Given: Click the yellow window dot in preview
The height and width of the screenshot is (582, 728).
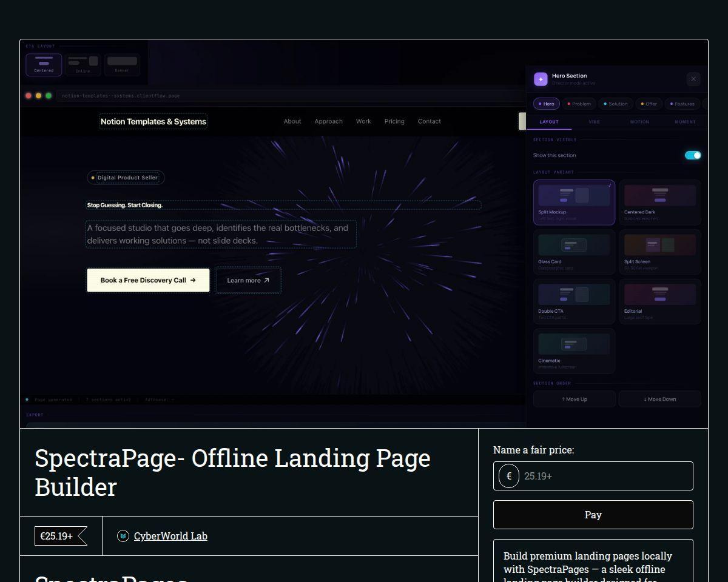Looking at the screenshot, I should [x=38, y=96].
